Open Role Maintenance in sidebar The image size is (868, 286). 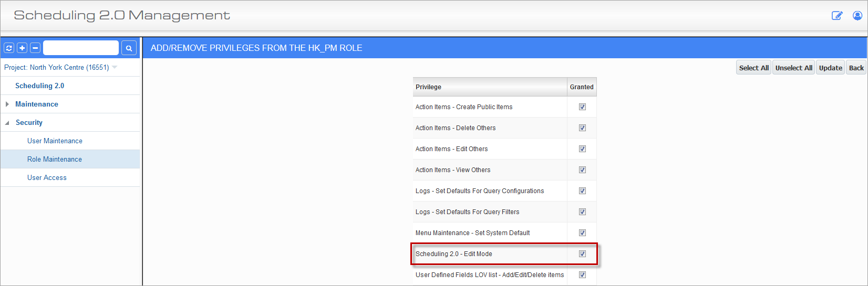55,159
